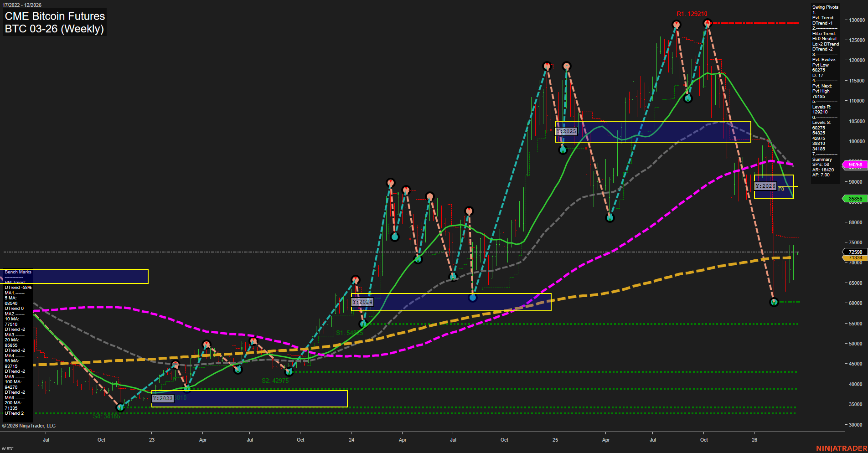
Task: Click the black 72590 price marker
Action: pyautogui.click(x=853, y=252)
